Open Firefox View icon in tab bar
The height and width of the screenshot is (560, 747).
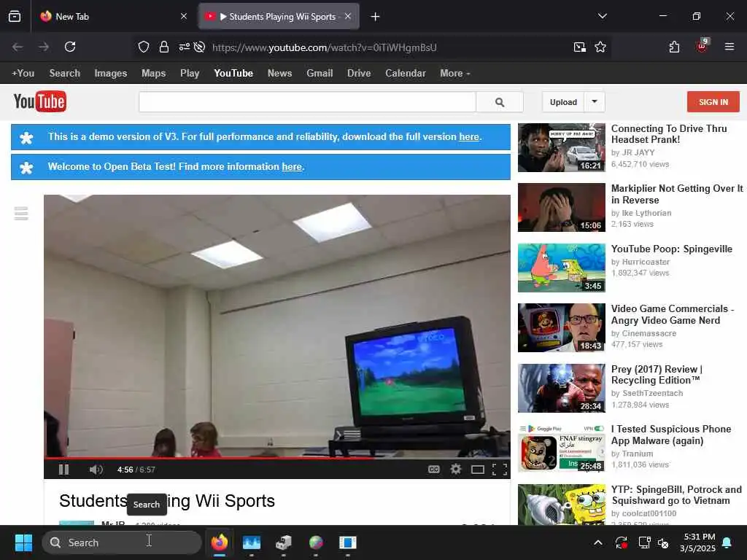15,17
